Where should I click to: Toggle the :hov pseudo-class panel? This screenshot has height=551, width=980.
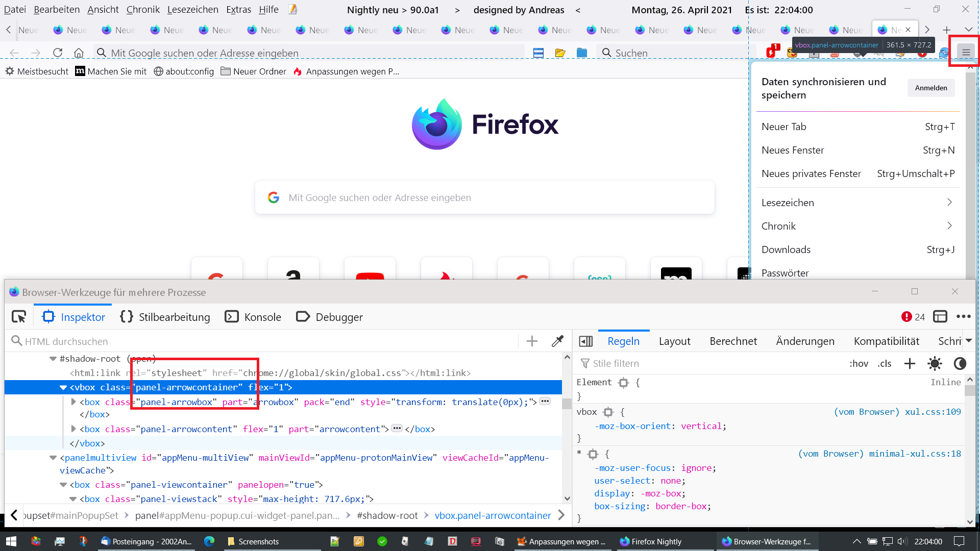pyautogui.click(x=859, y=363)
